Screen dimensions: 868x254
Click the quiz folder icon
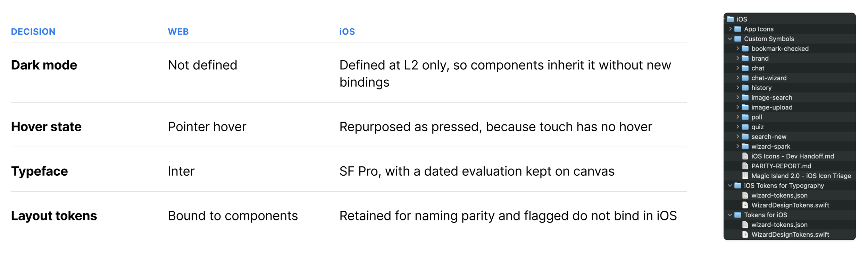coord(745,127)
